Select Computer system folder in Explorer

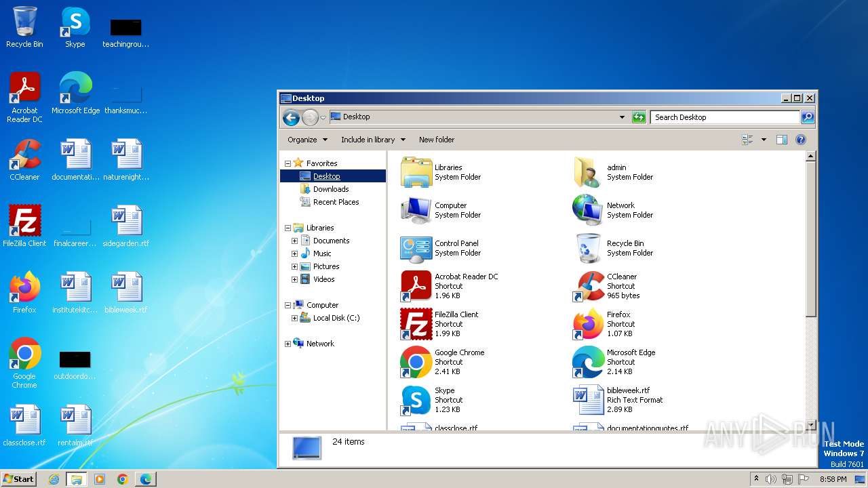pyautogui.click(x=441, y=210)
